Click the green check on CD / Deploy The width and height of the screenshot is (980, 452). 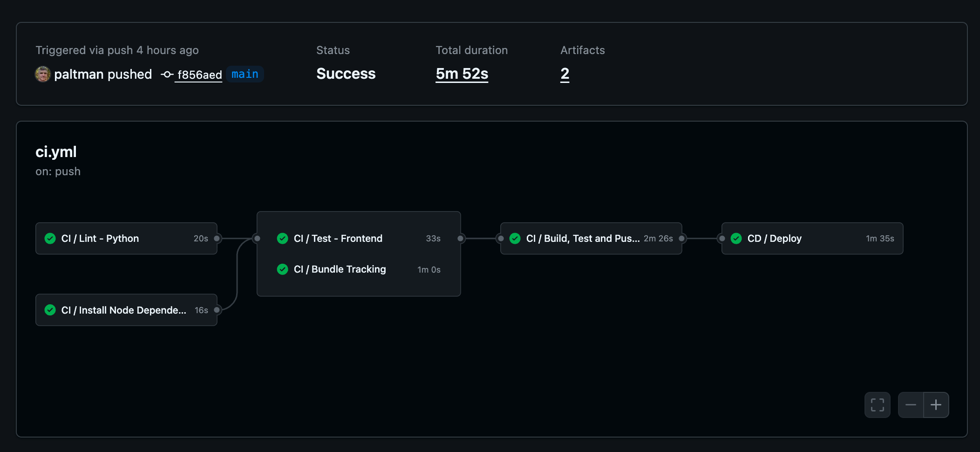pos(736,239)
